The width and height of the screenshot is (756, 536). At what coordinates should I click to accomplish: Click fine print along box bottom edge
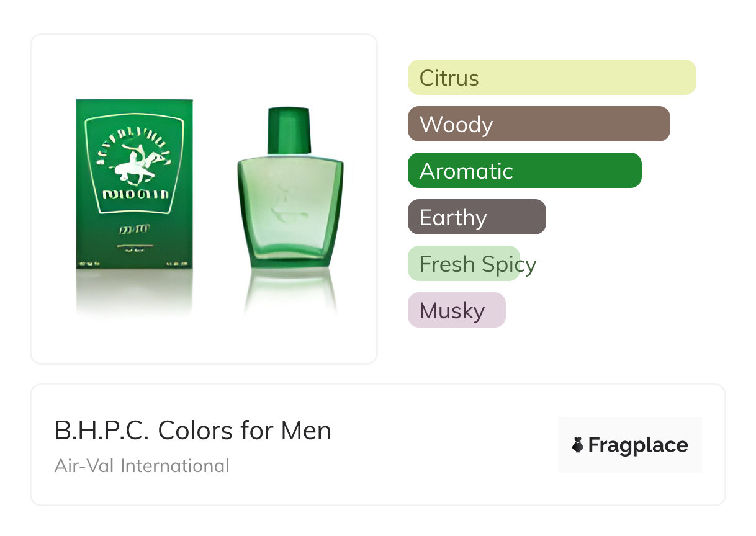134,265
